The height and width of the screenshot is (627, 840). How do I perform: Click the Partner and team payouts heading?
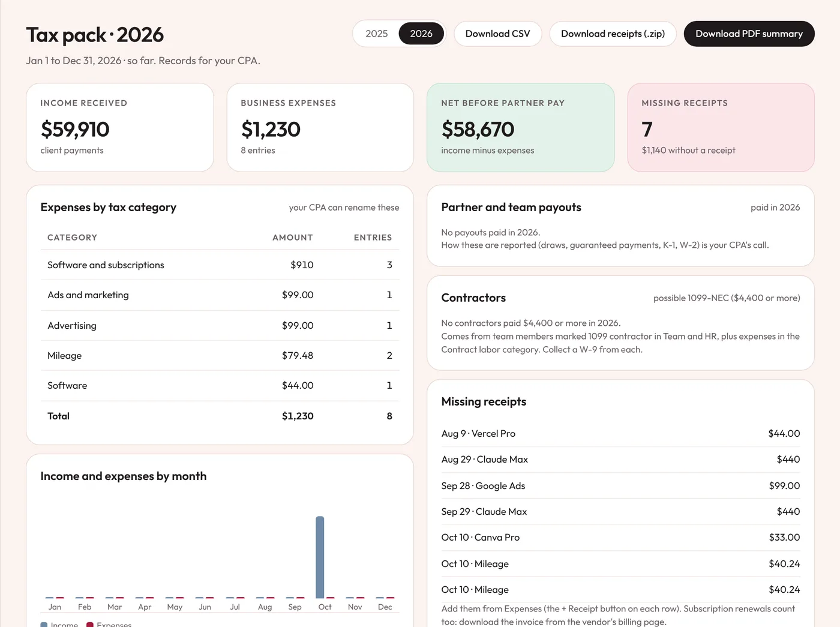point(511,207)
